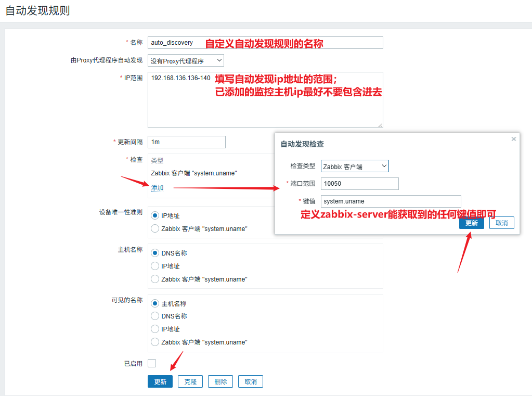Click the 添加 link under 检查
Viewport: 532px width, 396px height.
click(x=157, y=188)
